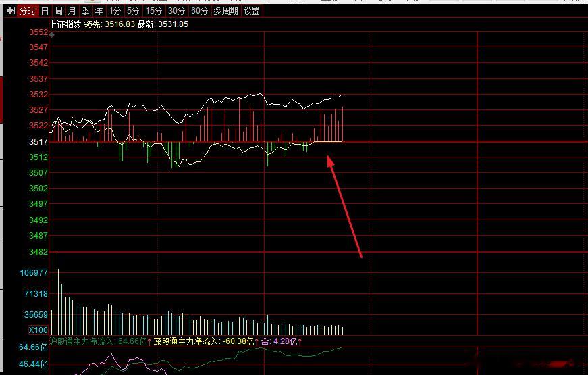
Task: Click the arrow icon left of 分时 tab
Action: pyautogui.click(x=11, y=11)
